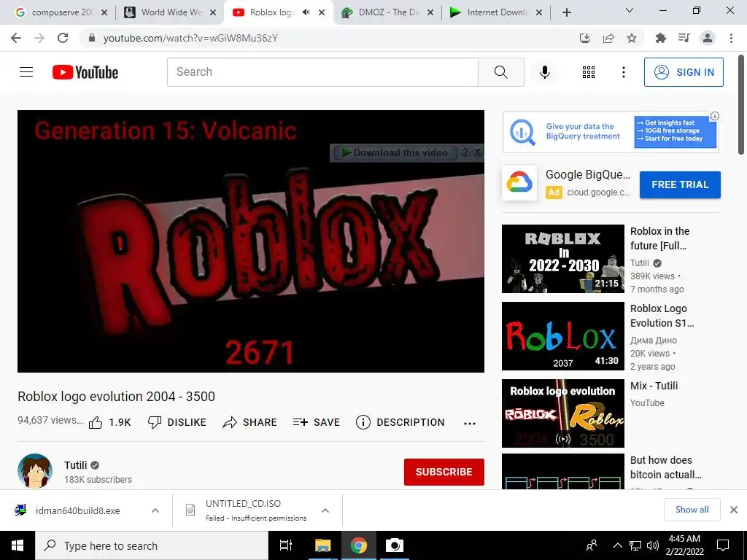The width and height of the screenshot is (747, 560).
Task: Activate voice search microphone
Action: click(x=544, y=72)
